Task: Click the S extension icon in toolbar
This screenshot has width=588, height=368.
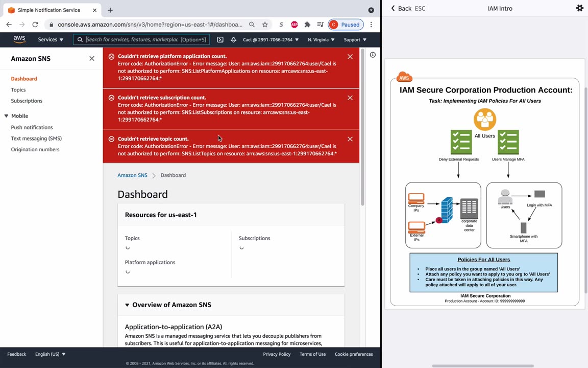Action: [x=281, y=25]
